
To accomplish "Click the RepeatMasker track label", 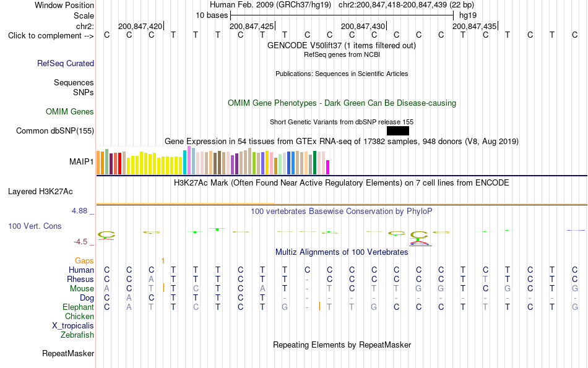I will (x=68, y=353).
